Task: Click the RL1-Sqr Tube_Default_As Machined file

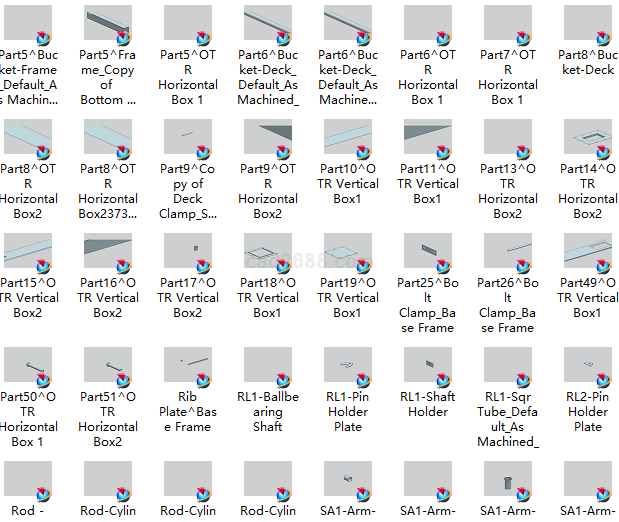Action: [507, 367]
